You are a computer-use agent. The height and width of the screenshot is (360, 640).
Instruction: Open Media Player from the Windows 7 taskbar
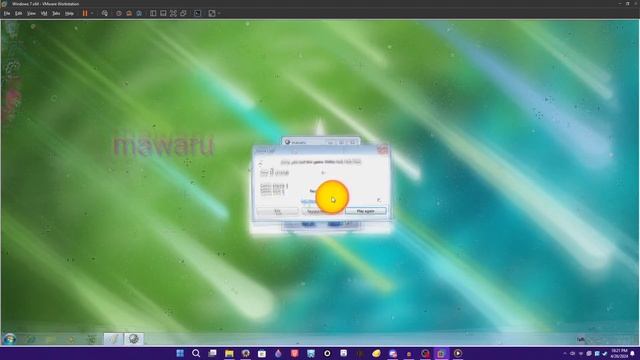(x=72, y=339)
